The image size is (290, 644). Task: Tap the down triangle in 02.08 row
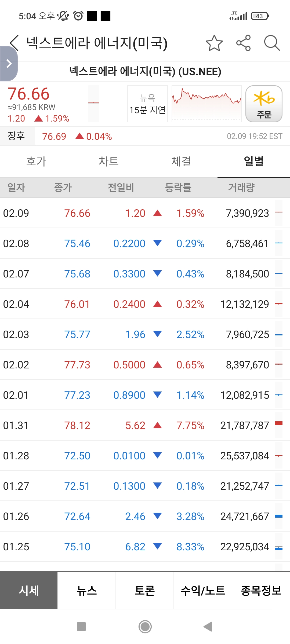(157, 243)
